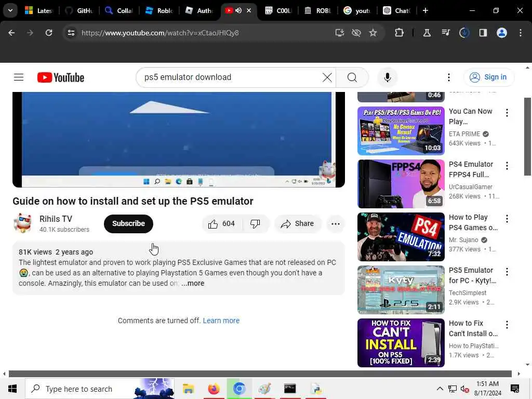Click the horizontal scrollbar at page bottom
The height and width of the screenshot is (399, 532).
point(260,374)
